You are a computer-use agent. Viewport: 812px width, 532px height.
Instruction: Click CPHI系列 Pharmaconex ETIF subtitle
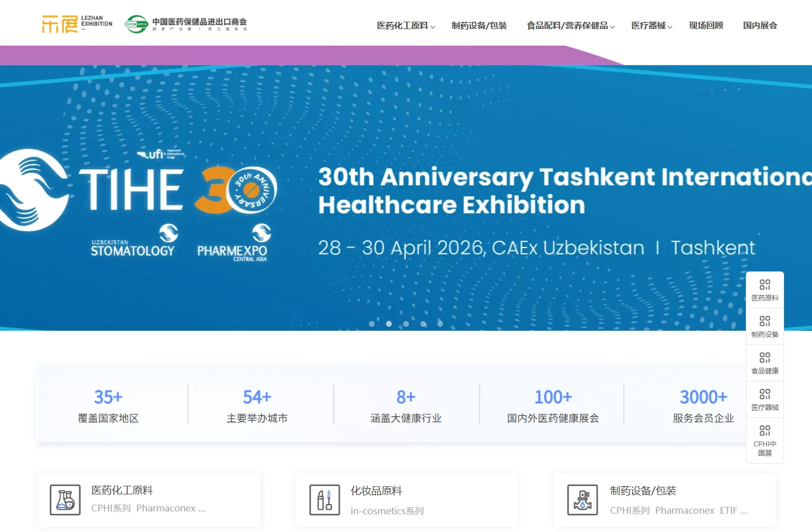[679, 510]
